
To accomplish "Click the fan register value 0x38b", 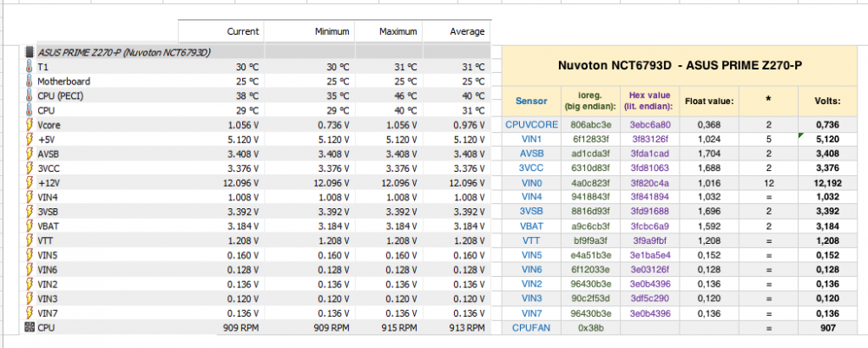I will pos(590,327).
